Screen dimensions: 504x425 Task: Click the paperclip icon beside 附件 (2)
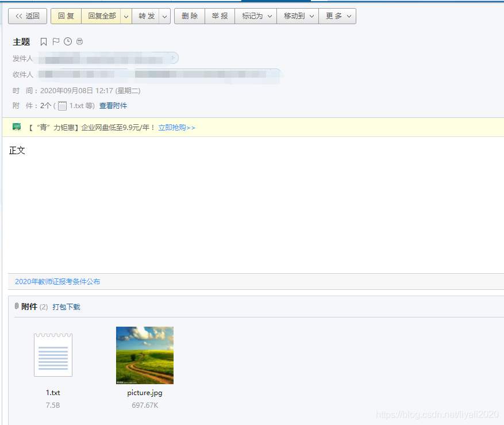[16, 307]
